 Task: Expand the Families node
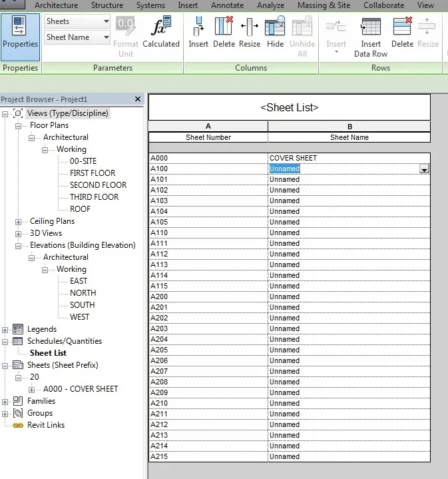pos(5,402)
